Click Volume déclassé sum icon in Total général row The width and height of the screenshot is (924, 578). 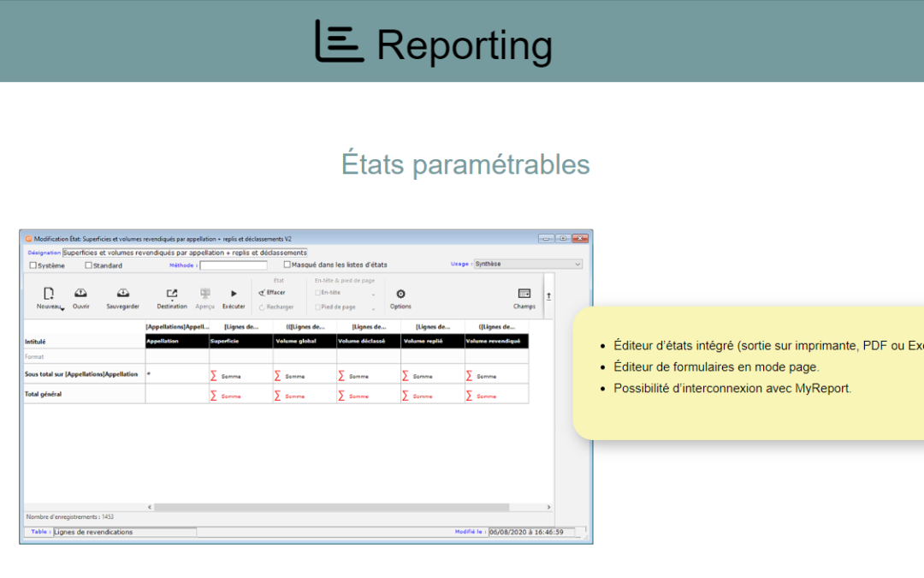point(341,396)
